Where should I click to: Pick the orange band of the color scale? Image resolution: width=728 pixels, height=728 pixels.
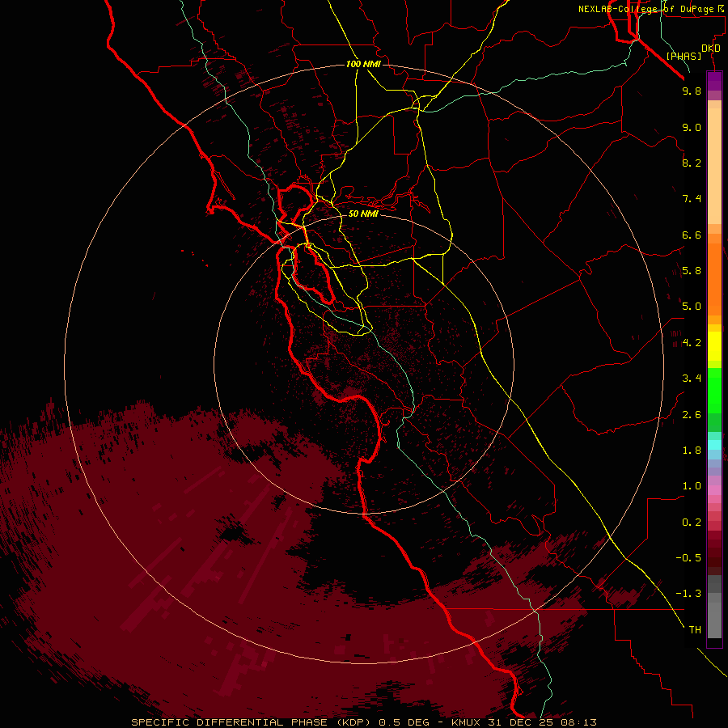click(x=714, y=278)
